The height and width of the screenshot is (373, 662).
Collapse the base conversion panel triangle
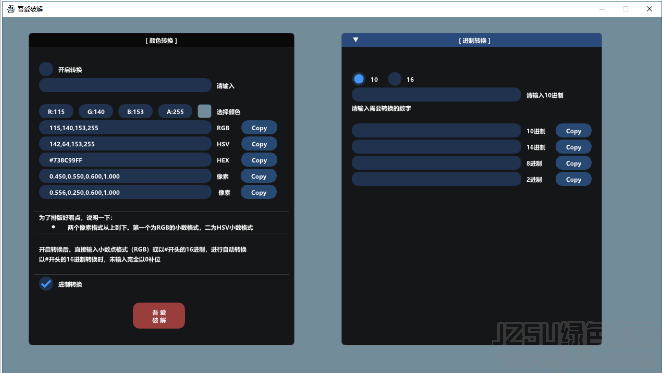point(355,40)
